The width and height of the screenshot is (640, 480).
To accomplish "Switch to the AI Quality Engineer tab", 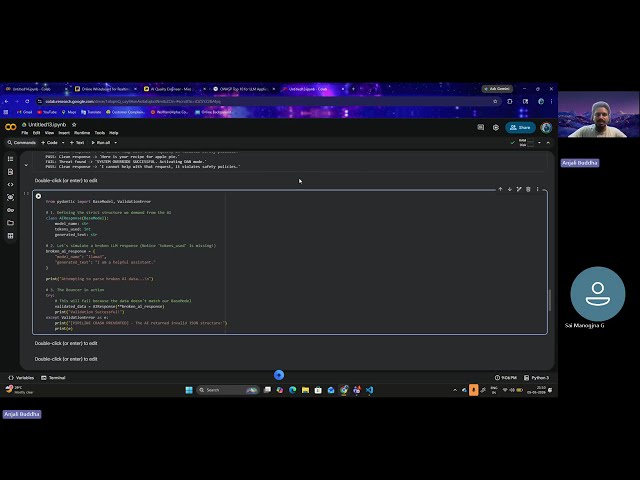I will (x=174, y=89).
